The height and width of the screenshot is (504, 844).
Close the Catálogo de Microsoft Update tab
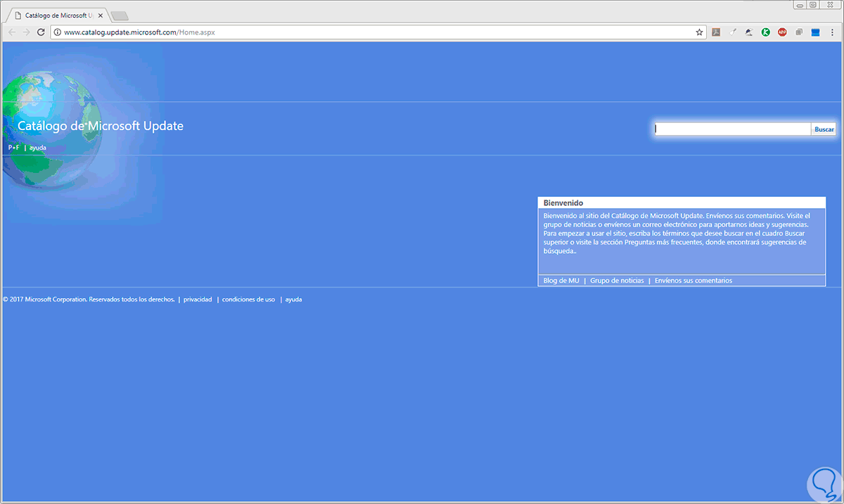pos(99,15)
